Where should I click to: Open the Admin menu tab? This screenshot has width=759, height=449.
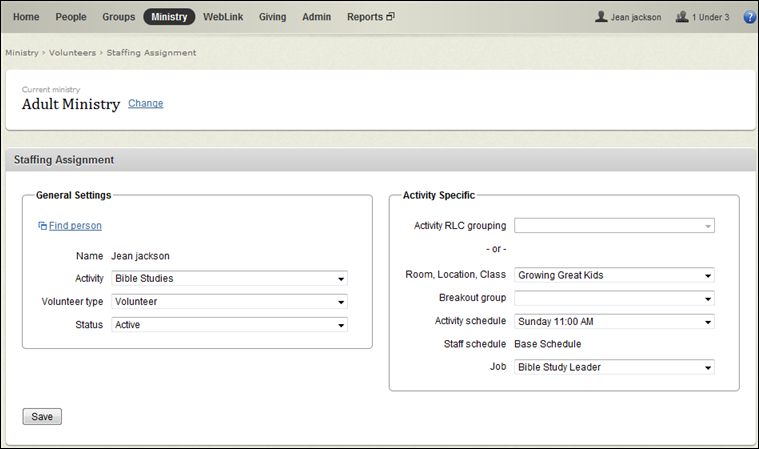(316, 17)
